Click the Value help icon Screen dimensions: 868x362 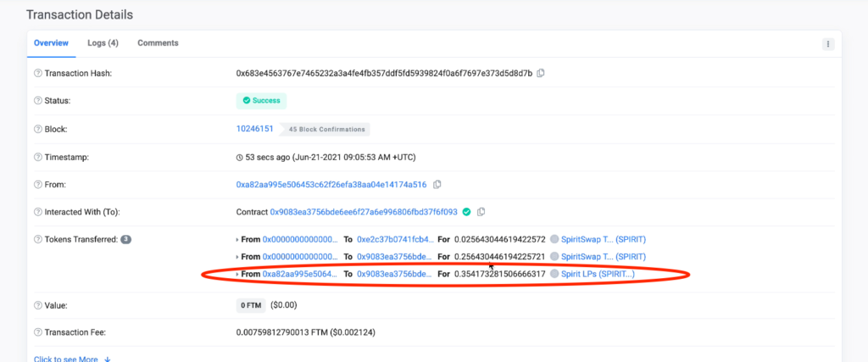pos(38,305)
